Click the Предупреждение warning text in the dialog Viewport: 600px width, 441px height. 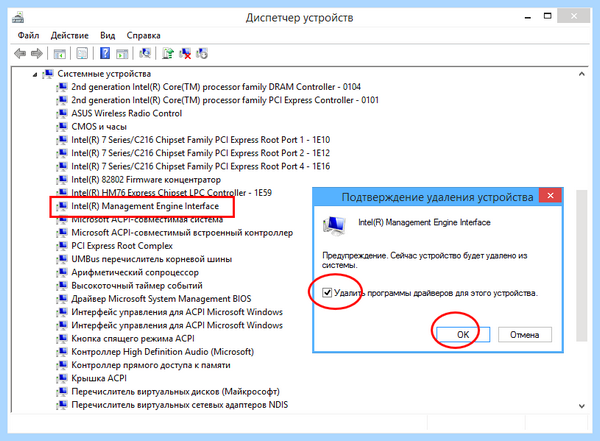click(425, 260)
